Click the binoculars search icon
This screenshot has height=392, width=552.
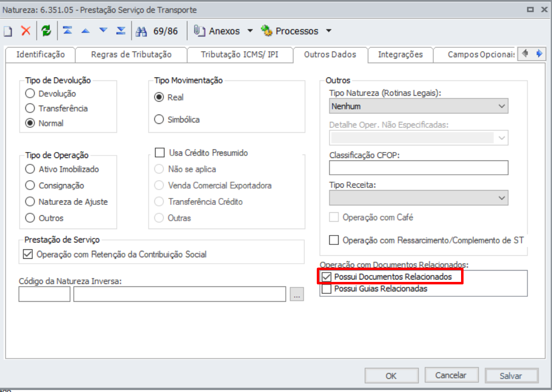tap(142, 31)
